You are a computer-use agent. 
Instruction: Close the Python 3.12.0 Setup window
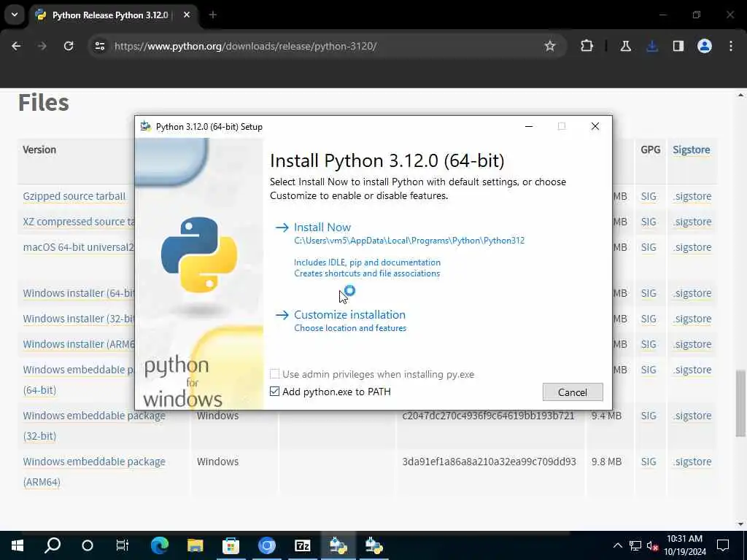[595, 126]
